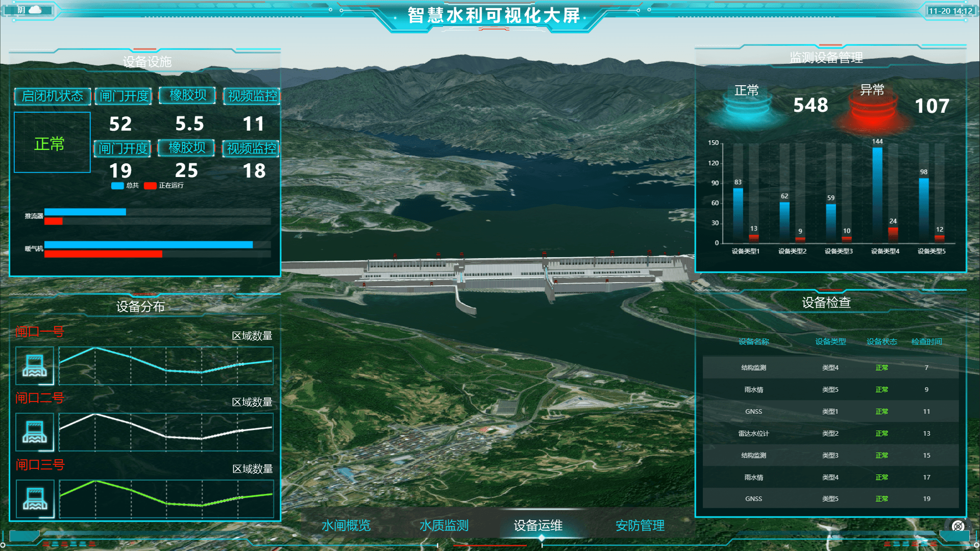Click the 设备类型2 axis label
The width and height of the screenshot is (980, 551).
(792, 251)
